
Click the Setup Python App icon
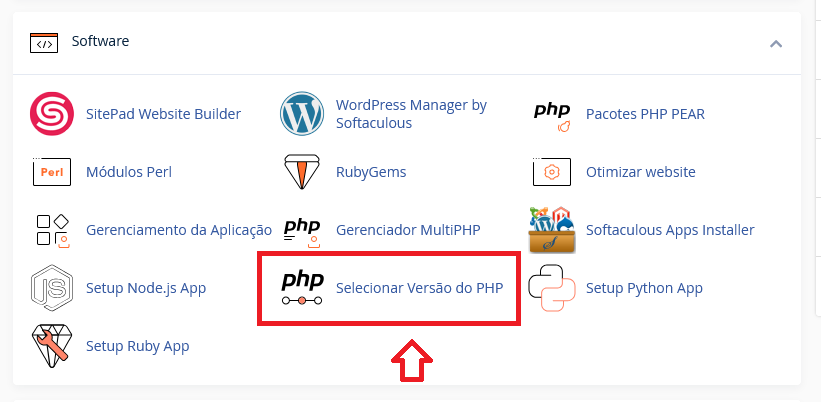click(x=552, y=288)
